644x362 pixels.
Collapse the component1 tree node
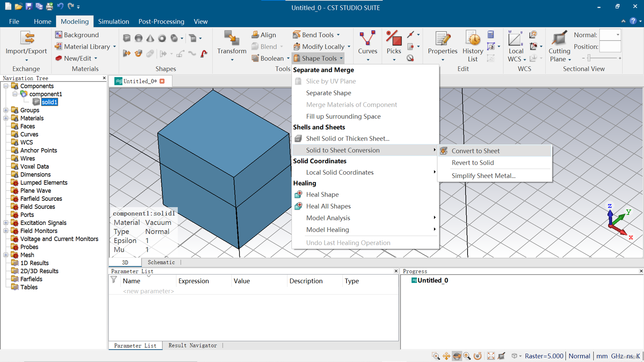tap(15, 94)
